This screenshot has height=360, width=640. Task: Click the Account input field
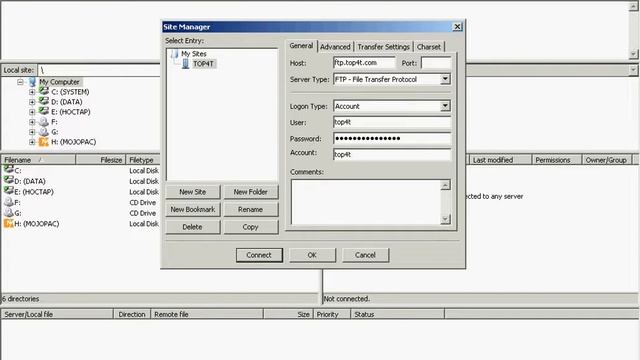[x=392, y=154]
